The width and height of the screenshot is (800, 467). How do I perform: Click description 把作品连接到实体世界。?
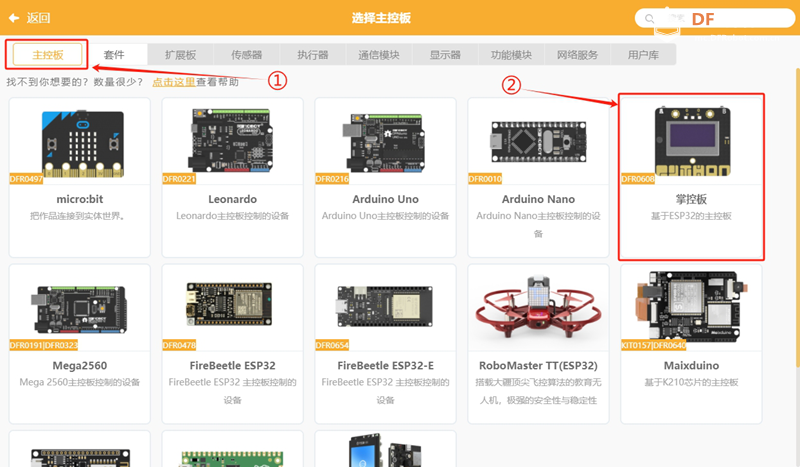pos(78,216)
